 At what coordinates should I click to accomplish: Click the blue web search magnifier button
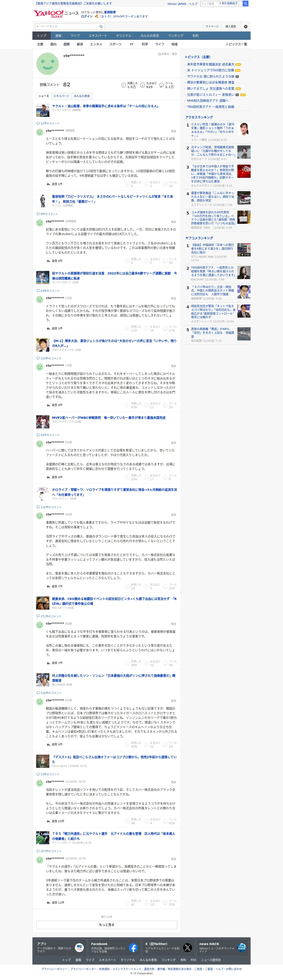coord(246,4)
